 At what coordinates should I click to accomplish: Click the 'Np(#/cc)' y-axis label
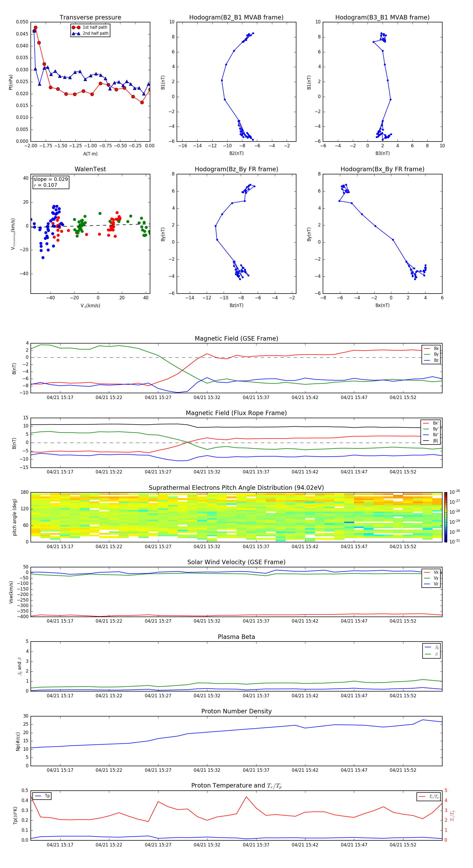18,741
